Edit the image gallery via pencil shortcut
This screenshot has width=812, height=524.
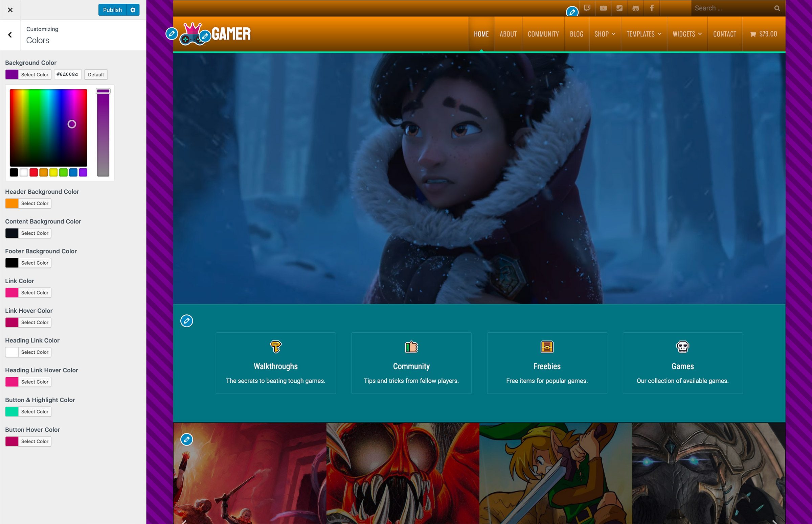pyautogui.click(x=186, y=439)
